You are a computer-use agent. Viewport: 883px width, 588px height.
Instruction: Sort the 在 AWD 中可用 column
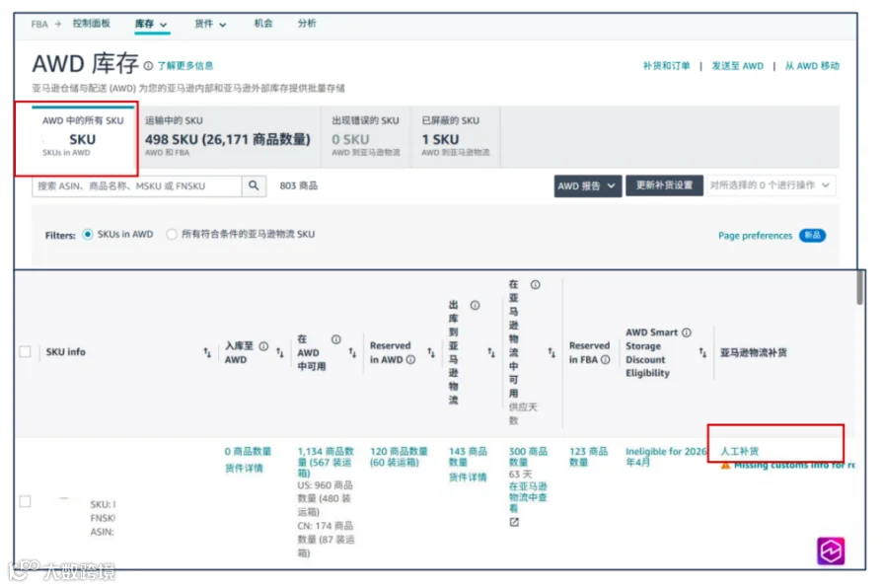pyautogui.click(x=352, y=352)
